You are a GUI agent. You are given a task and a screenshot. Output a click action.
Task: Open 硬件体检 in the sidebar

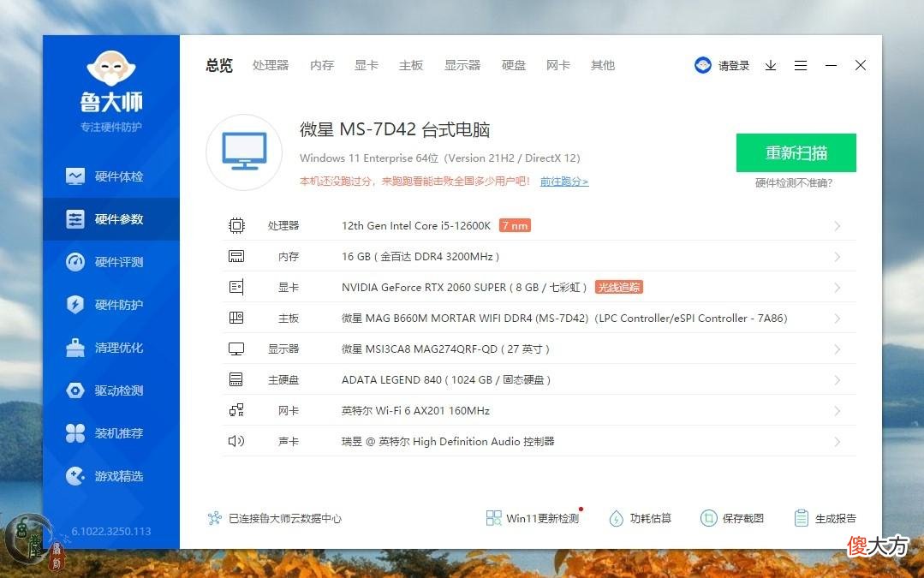[x=110, y=176]
